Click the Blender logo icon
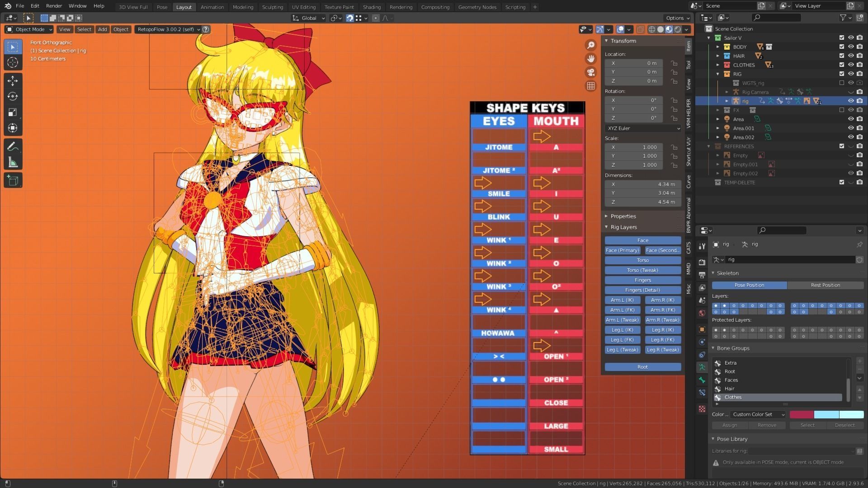 [8, 6]
